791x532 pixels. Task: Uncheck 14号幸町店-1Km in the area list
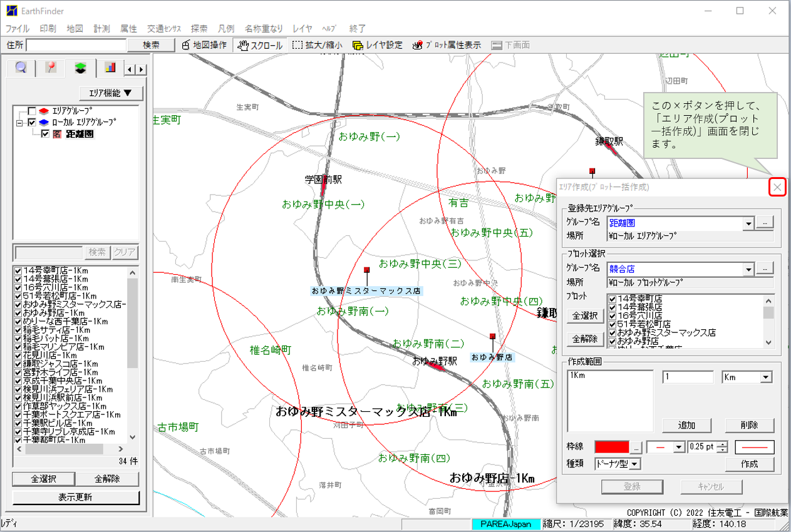coord(18,271)
